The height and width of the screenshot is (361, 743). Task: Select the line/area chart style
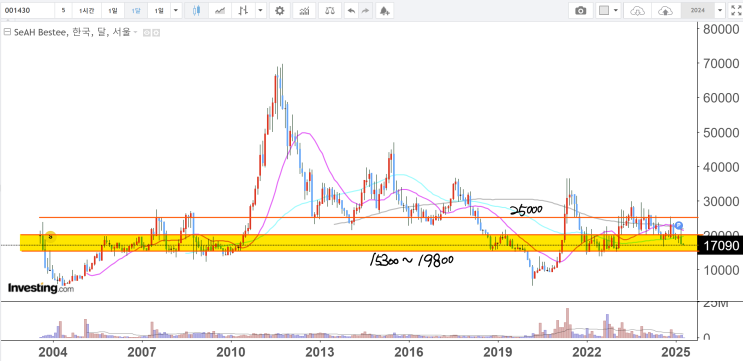click(220, 10)
